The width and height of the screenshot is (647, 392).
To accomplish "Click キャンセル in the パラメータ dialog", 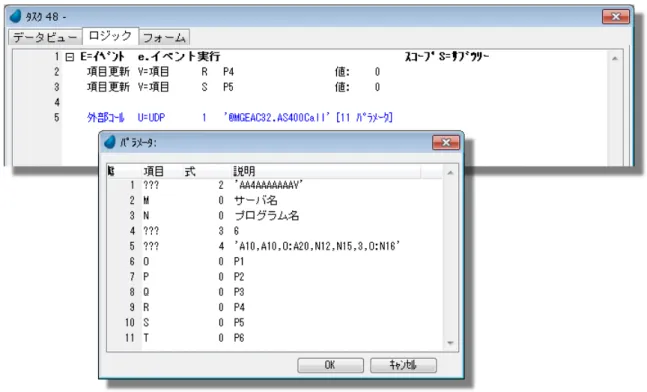I will [403, 365].
